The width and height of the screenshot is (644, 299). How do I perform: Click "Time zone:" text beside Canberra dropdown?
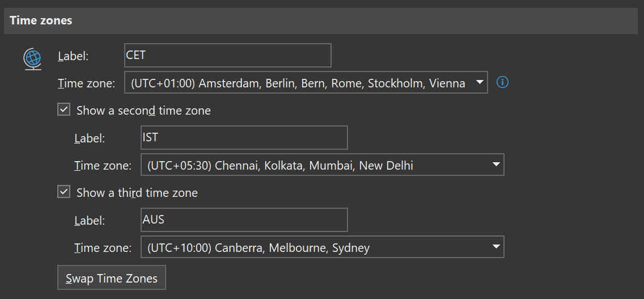tap(103, 248)
